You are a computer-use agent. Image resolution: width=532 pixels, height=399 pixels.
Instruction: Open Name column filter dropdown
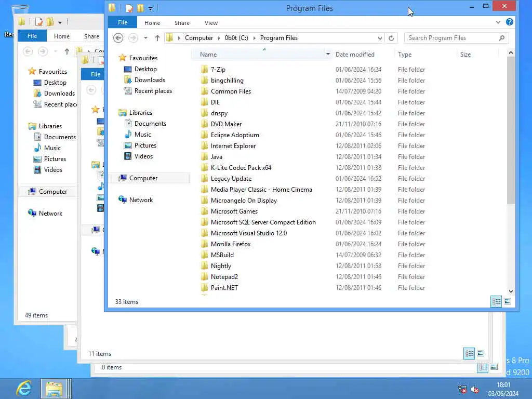pos(328,54)
